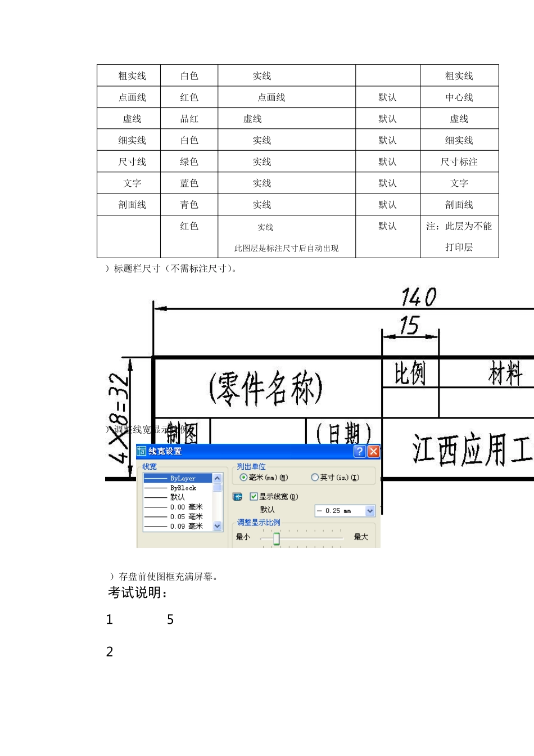The image size is (534, 756).
Task: Select ByBlock in the lineweight list
Action: click(x=178, y=488)
